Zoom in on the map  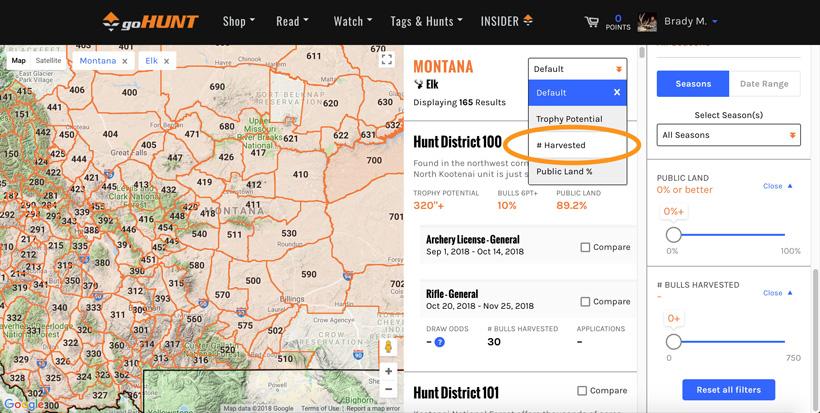click(388, 371)
